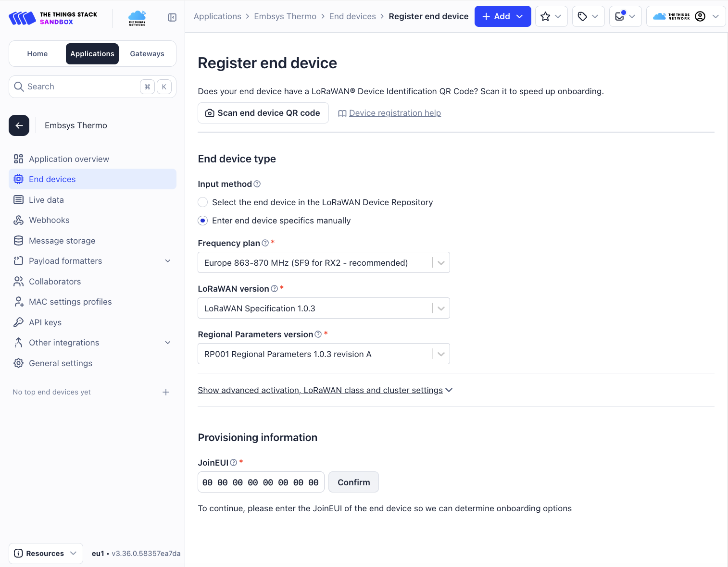Click the help icon next to Input method
Viewport: 728px width, 567px height.
[x=257, y=184]
